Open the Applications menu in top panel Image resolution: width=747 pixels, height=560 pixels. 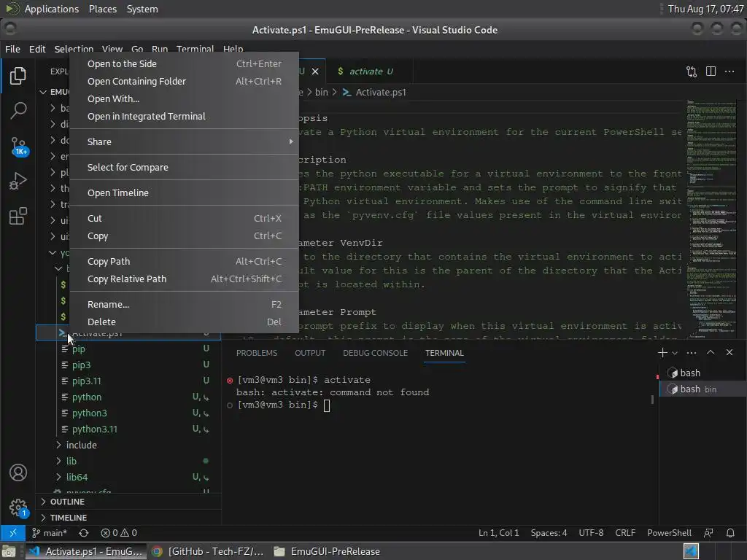[52, 9]
